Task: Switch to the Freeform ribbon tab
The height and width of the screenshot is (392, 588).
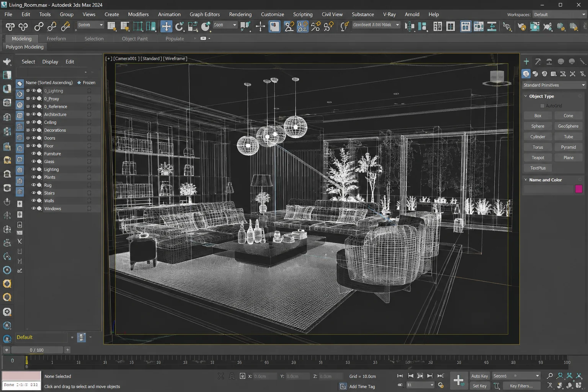Action: (56, 39)
